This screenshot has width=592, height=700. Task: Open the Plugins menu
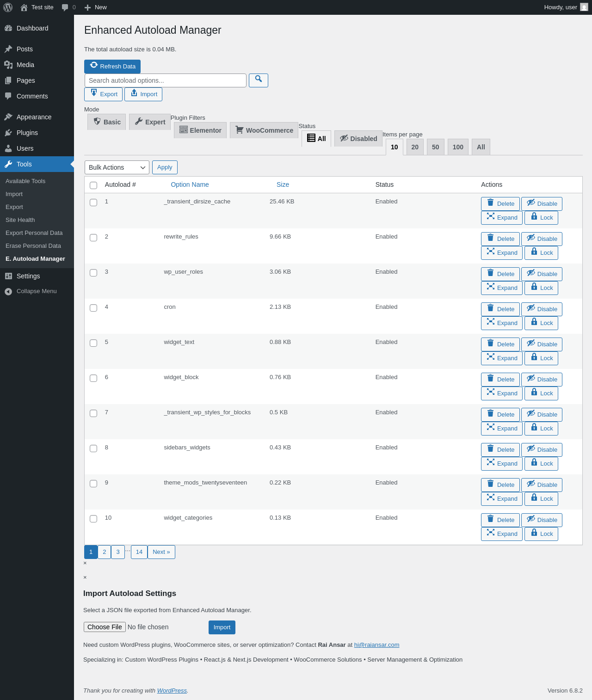tap(37, 133)
